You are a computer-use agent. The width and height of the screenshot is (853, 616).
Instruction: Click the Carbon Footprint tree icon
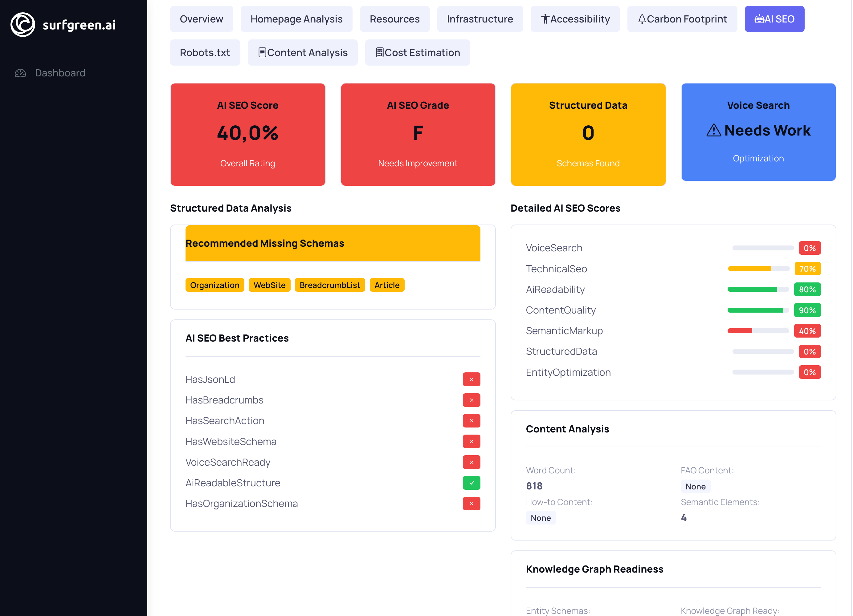[642, 19]
